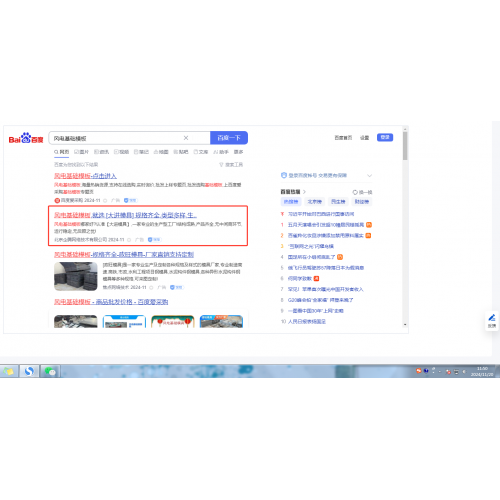Click the orange Sogou input tray icon
This screenshot has height=500, width=500.
[418, 371]
